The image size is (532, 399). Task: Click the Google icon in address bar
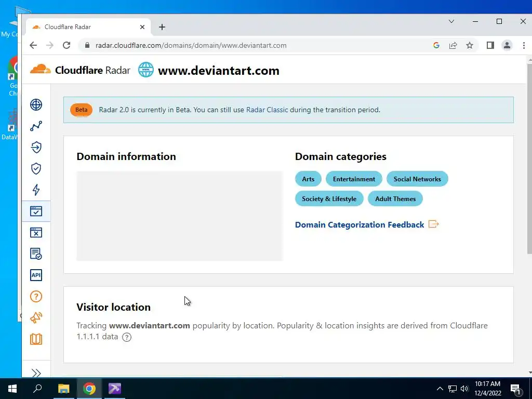click(x=436, y=46)
